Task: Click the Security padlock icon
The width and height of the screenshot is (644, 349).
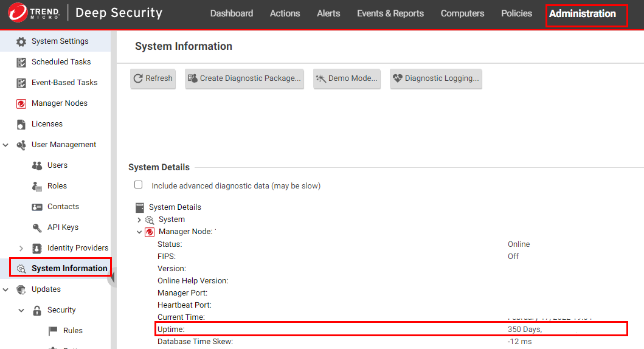Action: pyautogui.click(x=37, y=311)
